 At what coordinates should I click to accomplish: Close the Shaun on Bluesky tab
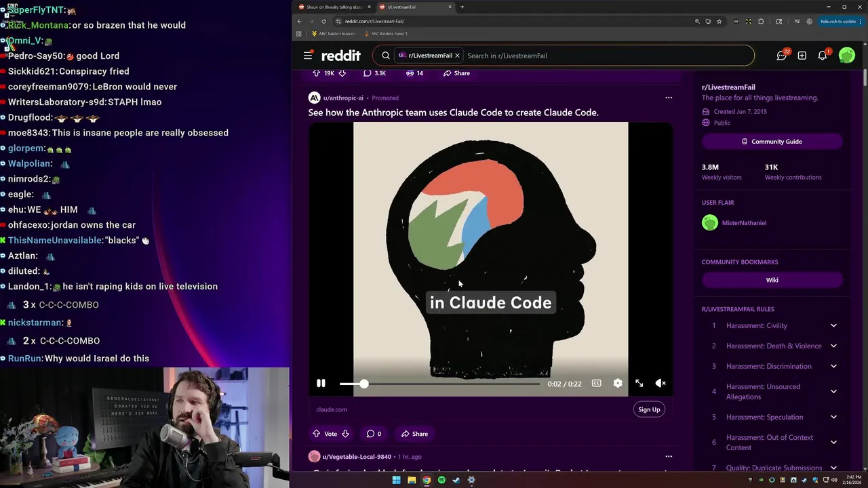click(369, 7)
